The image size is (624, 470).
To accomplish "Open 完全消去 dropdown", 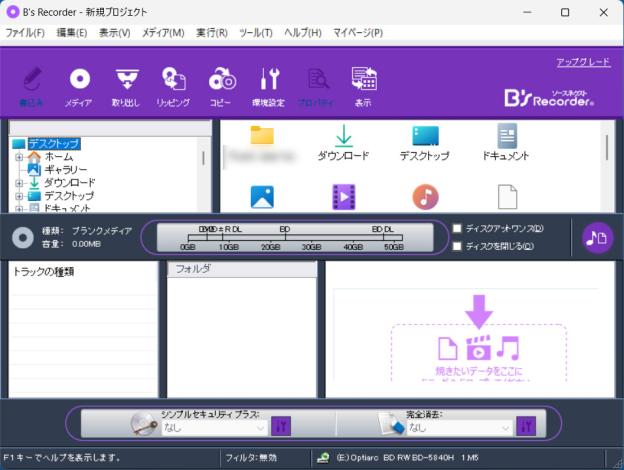I will point(459,428).
